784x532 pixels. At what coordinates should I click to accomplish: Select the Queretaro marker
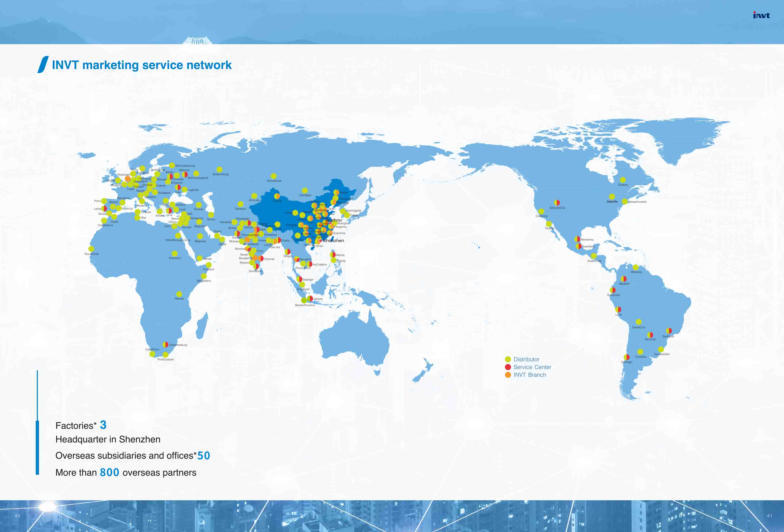[x=579, y=246]
